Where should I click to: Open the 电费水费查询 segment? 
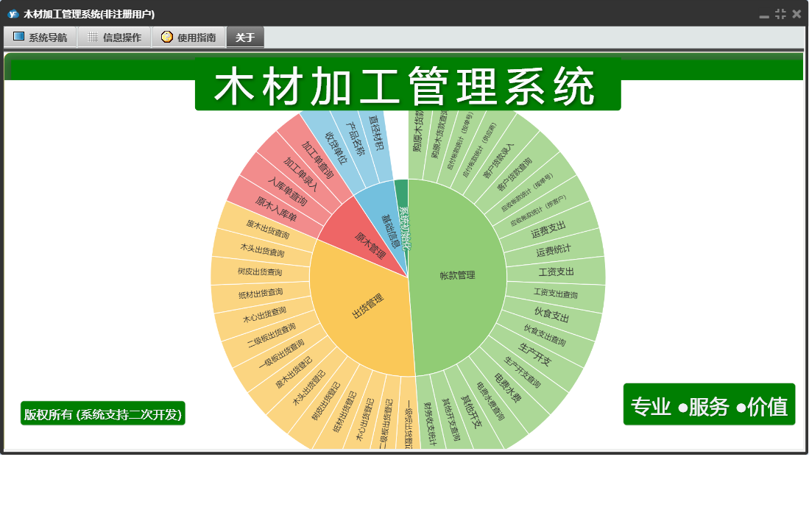click(x=490, y=400)
